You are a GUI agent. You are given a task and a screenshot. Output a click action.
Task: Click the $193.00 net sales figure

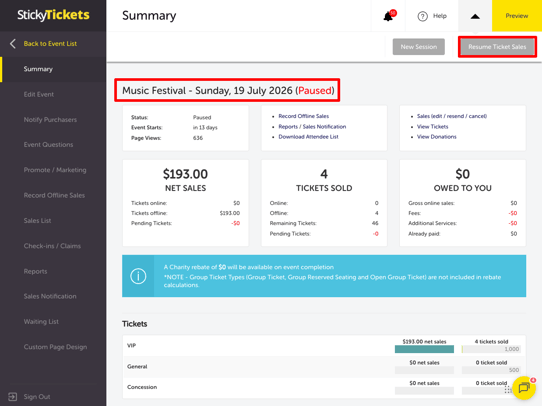(185, 174)
